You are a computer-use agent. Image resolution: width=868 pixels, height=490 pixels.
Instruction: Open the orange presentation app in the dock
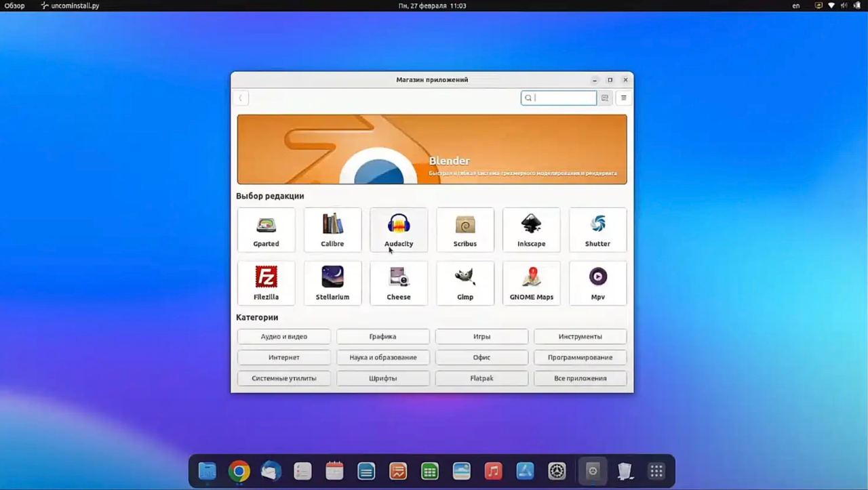pyautogui.click(x=398, y=471)
